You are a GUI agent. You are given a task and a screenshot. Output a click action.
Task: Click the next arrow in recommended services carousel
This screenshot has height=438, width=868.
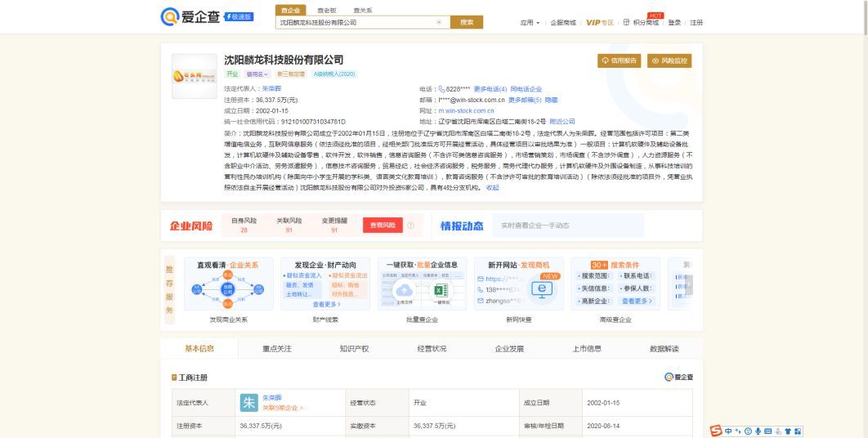[689, 284]
